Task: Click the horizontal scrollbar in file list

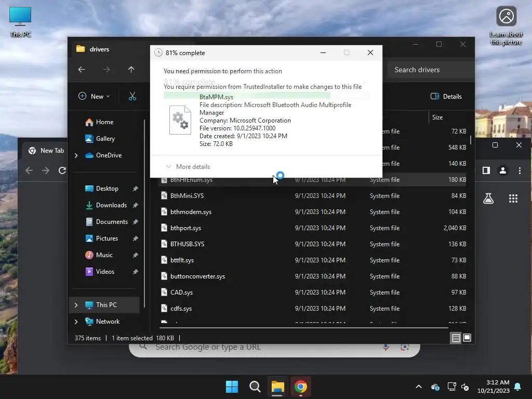Action: [303, 328]
